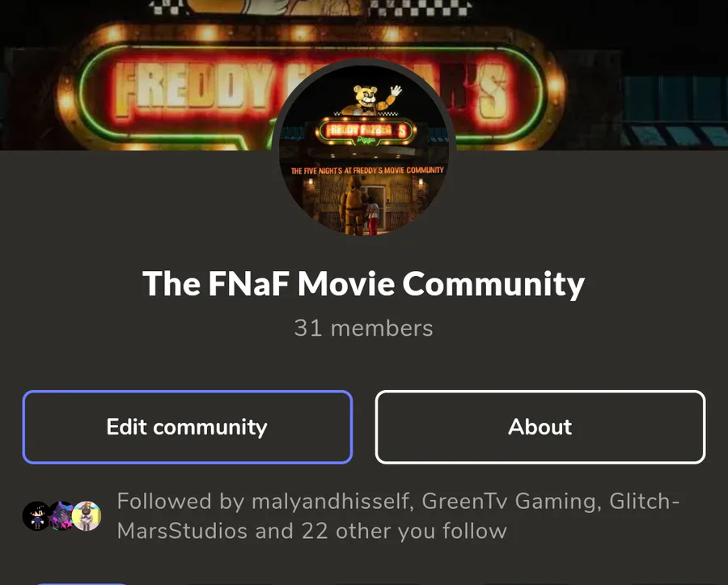Open malyandhisself follower name
This screenshot has height=585, width=728.
pos(332,502)
